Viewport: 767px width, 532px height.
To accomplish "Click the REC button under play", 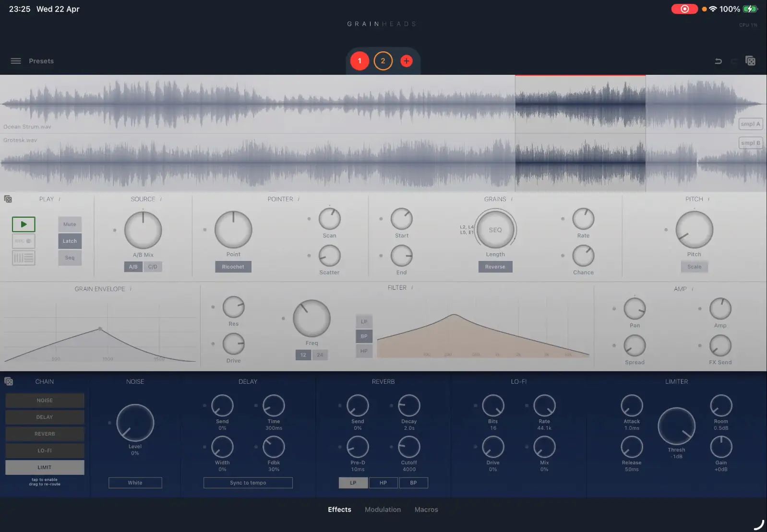I will click(x=24, y=241).
